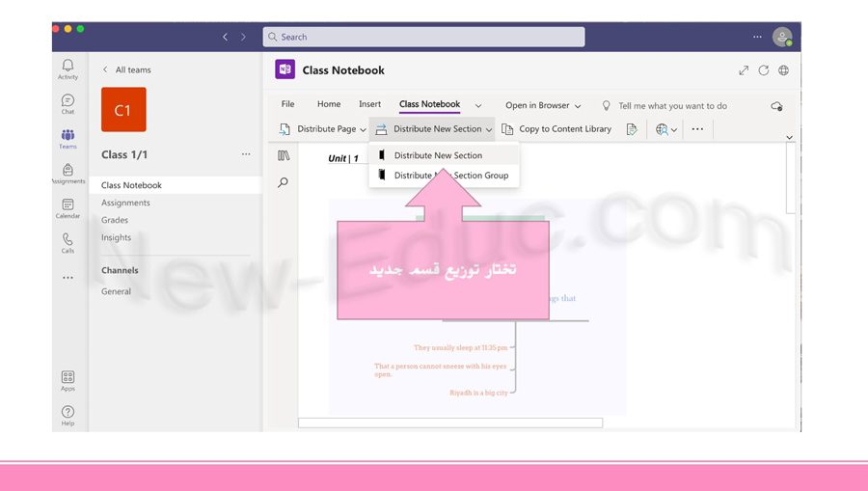Open the Activity bell in sidebar
This screenshot has height=491, width=868.
68,69
